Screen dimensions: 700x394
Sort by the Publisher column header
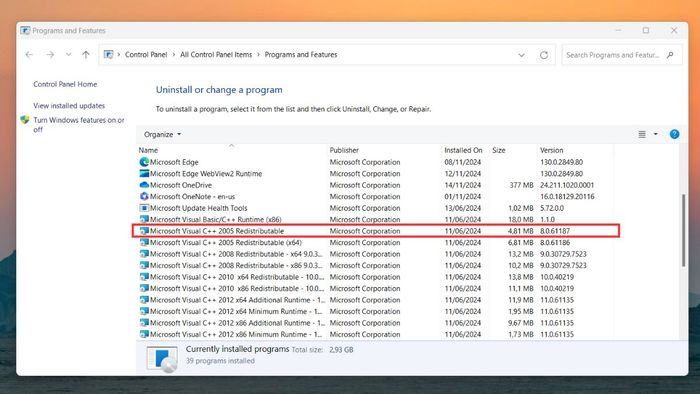coord(344,150)
